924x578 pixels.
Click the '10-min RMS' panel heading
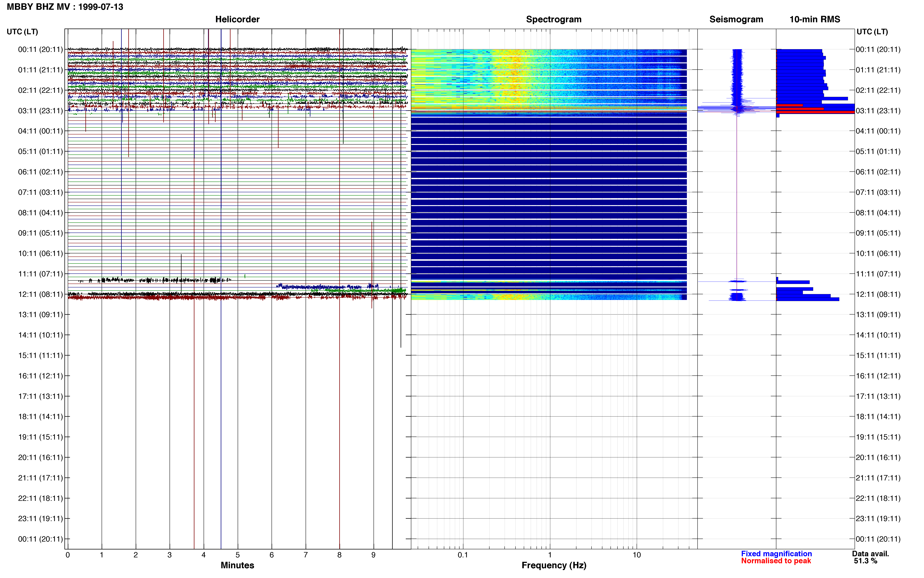[x=815, y=20]
